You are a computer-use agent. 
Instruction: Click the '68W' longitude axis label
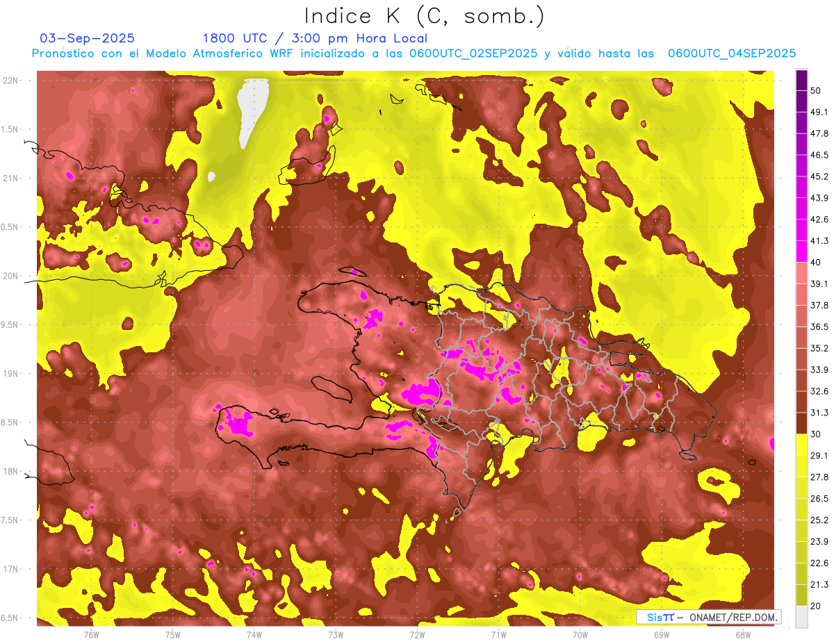tap(743, 635)
